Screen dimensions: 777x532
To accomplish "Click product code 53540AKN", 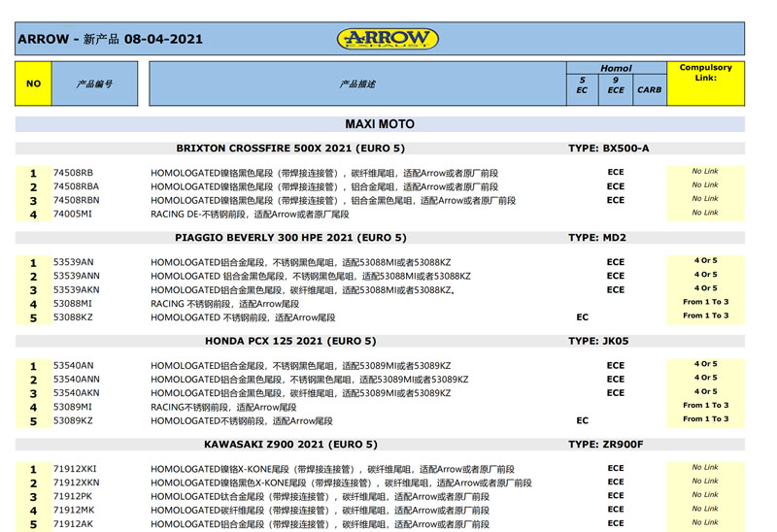I will click(77, 393).
